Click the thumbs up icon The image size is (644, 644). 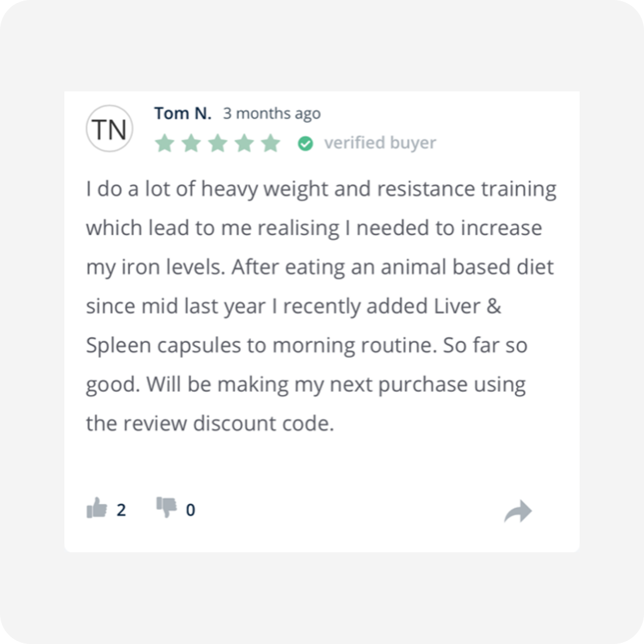97,508
